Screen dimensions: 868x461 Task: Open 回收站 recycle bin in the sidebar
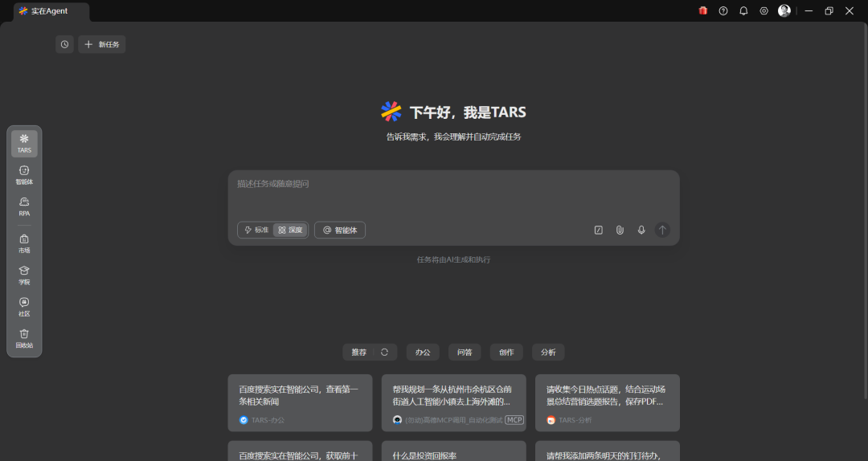click(24, 338)
